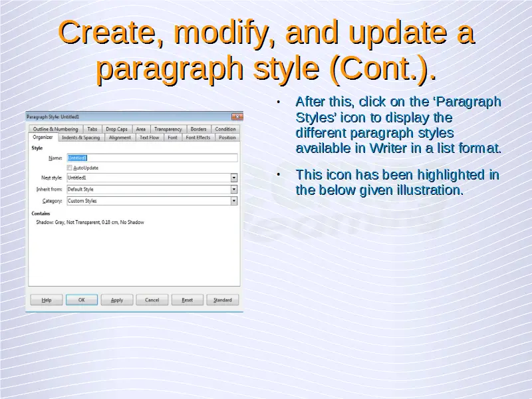Go to the Area tab
532x399 pixels.
tap(141, 129)
